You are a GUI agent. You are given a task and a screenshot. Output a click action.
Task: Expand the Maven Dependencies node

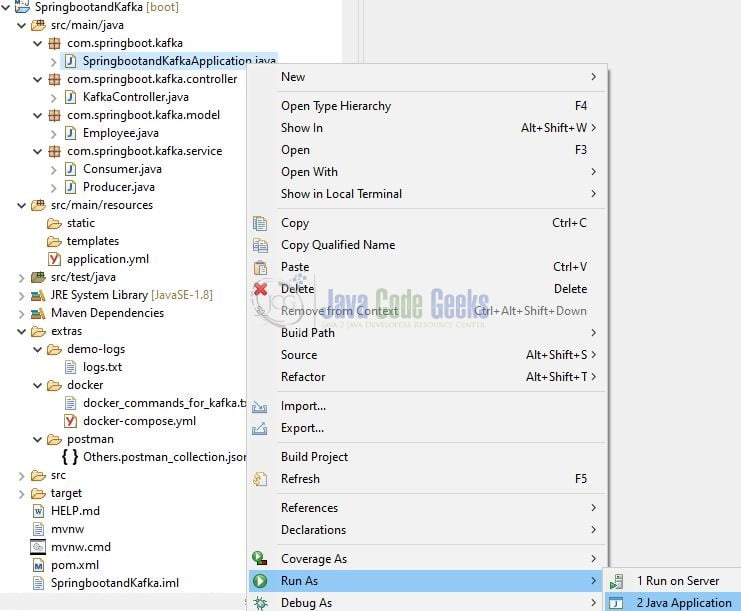[x=21, y=314]
